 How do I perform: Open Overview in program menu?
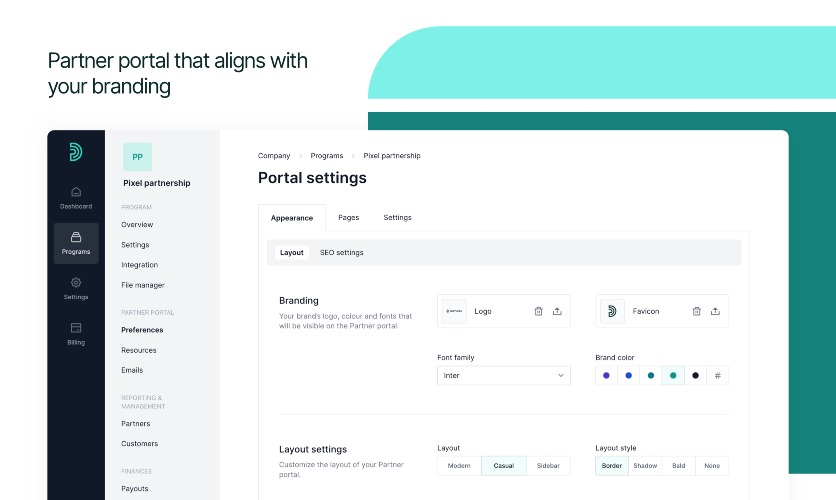point(137,224)
